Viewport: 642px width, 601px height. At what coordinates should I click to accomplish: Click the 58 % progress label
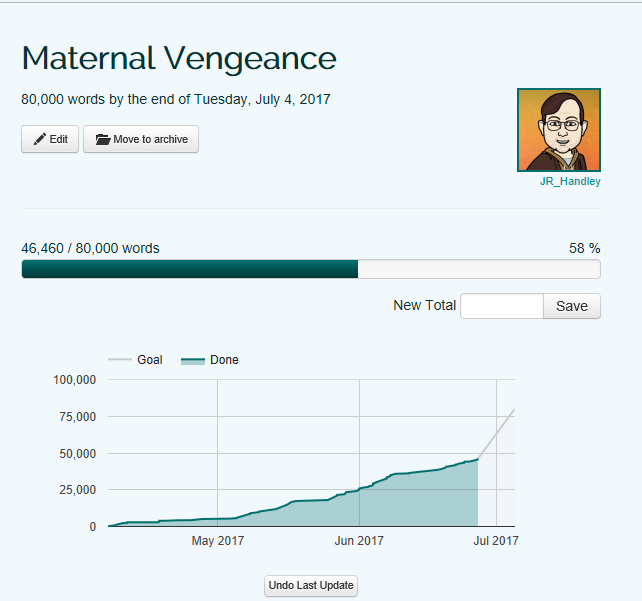point(584,249)
